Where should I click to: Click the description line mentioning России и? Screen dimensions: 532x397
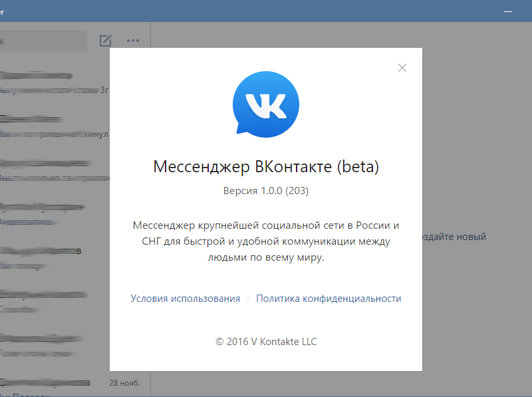click(x=266, y=225)
